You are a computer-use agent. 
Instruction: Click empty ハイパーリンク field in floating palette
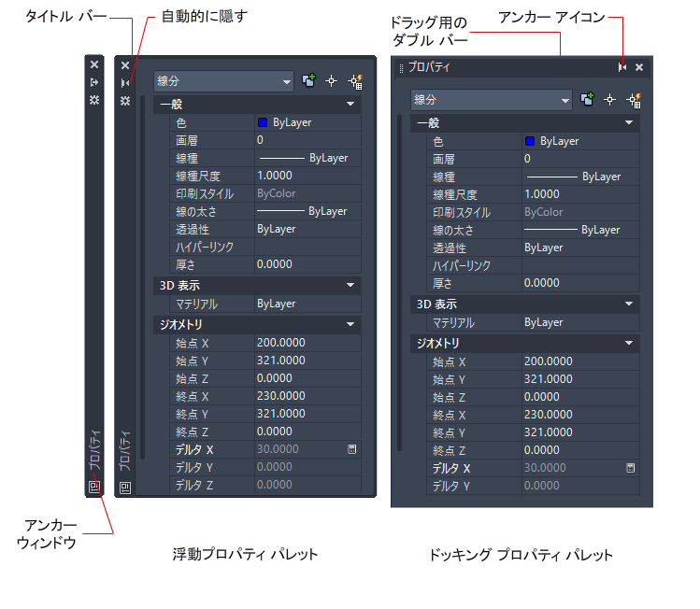coord(307,247)
